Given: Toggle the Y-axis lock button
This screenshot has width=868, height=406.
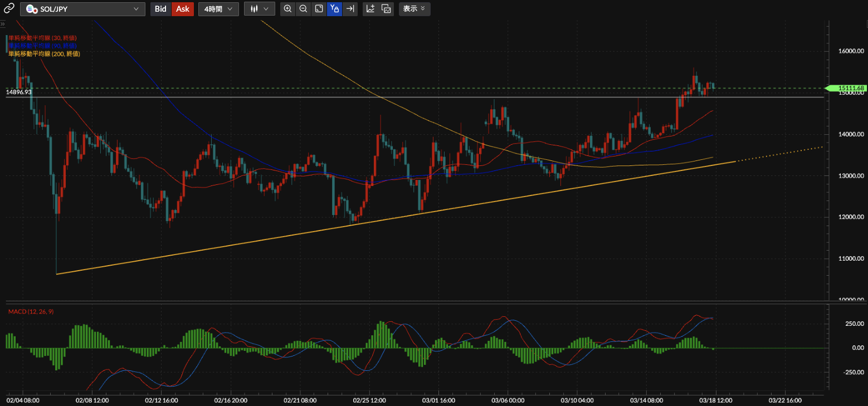Looking at the screenshot, I should click(334, 9).
